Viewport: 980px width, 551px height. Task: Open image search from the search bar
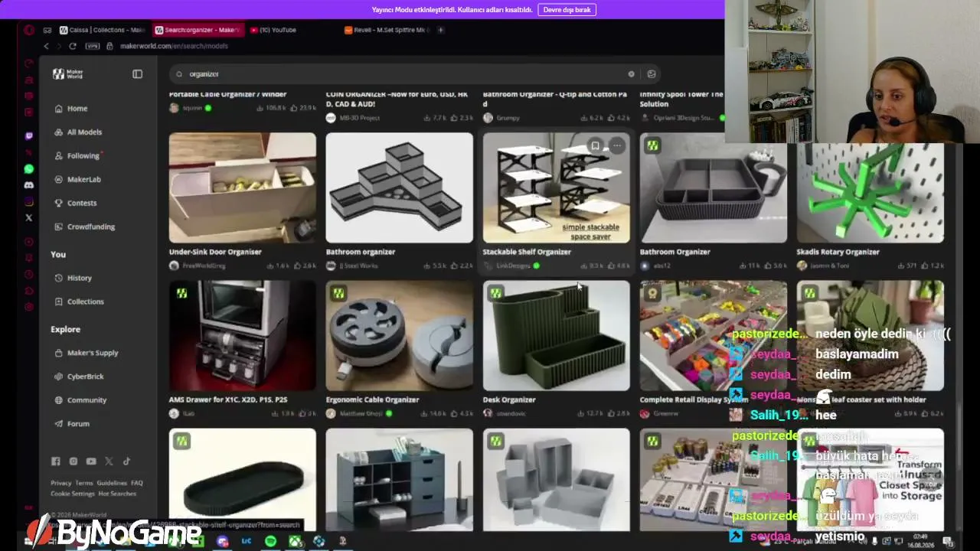point(652,74)
